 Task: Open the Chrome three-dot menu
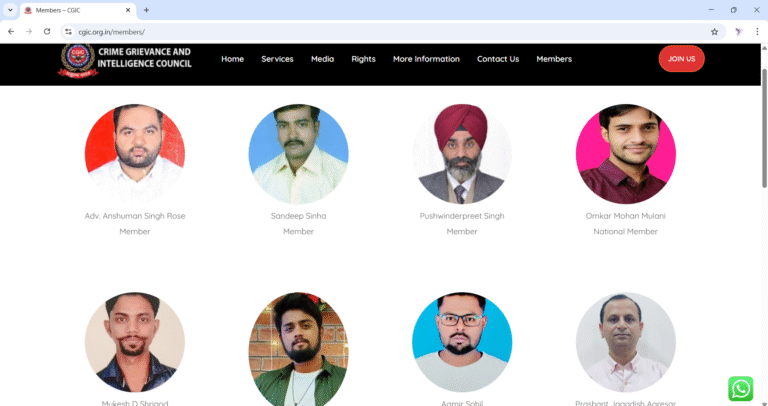pos(757,31)
